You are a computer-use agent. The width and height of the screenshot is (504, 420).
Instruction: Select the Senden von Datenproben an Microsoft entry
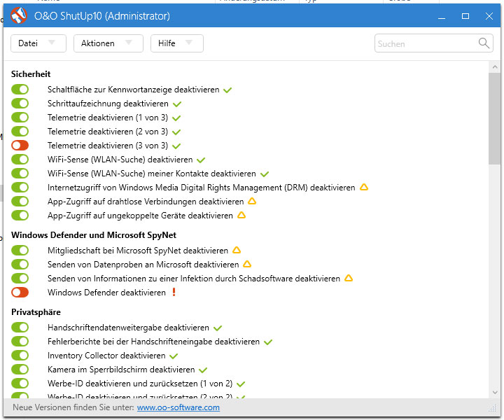point(143,265)
